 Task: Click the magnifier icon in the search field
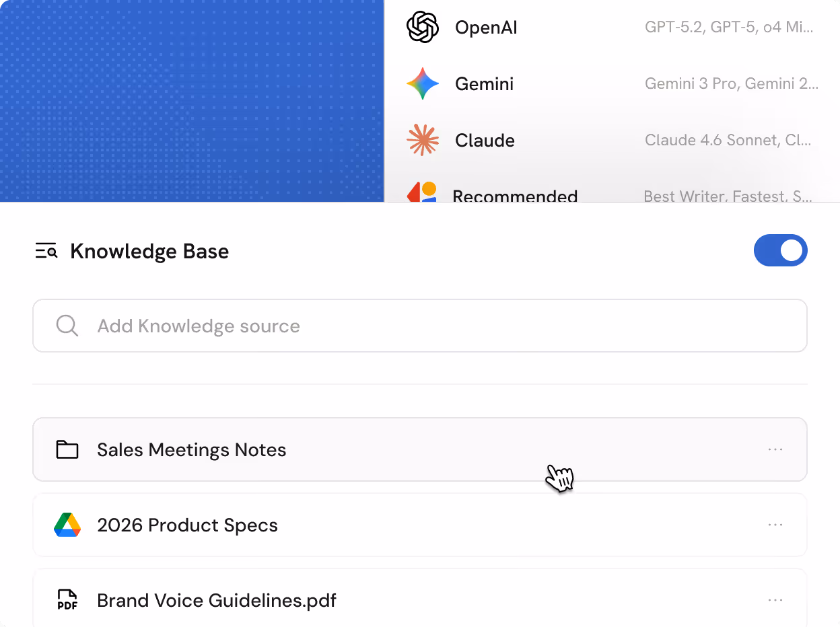(x=67, y=326)
